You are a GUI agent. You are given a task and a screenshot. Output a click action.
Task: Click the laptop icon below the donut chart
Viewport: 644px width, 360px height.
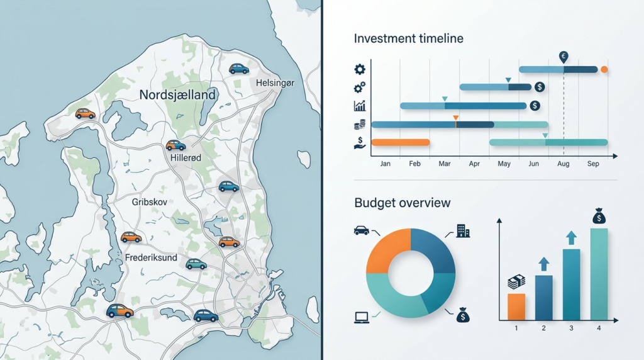pyautogui.click(x=362, y=317)
